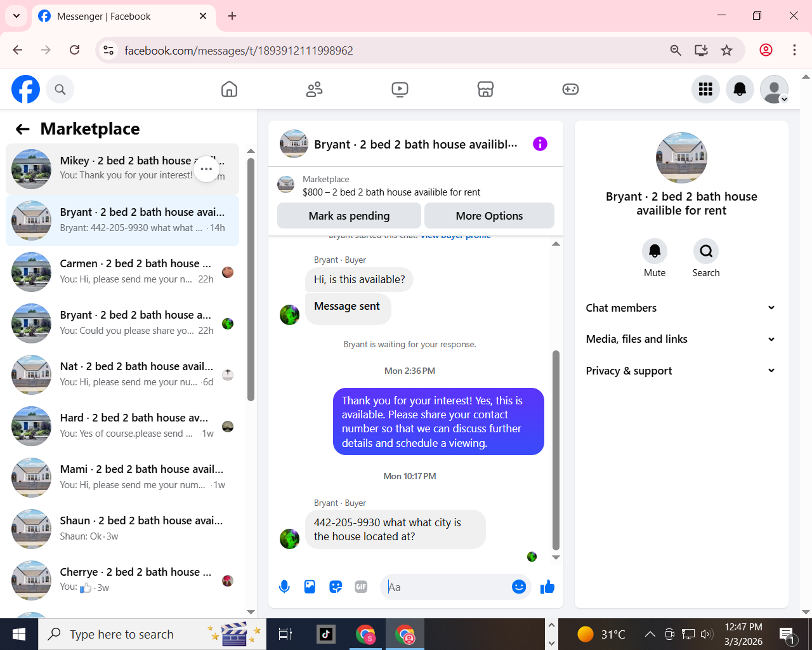The height and width of the screenshot is (650, 812).
Task: Open conversation info purple icon
Action: coord(540,144)
